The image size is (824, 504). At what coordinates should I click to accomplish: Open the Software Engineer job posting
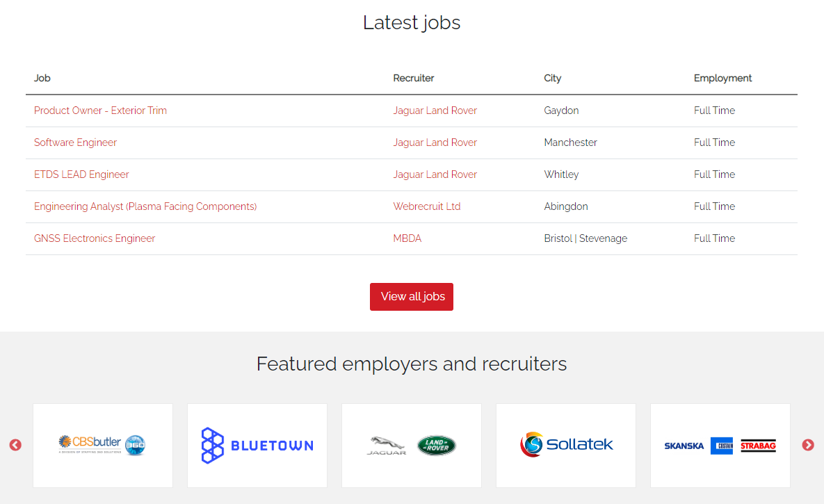[x=75, y=142]
